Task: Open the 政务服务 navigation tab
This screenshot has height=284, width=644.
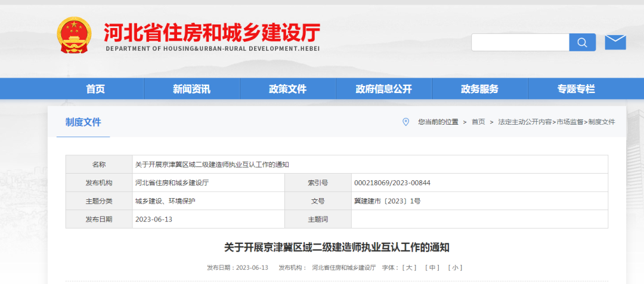Action: 479,89
